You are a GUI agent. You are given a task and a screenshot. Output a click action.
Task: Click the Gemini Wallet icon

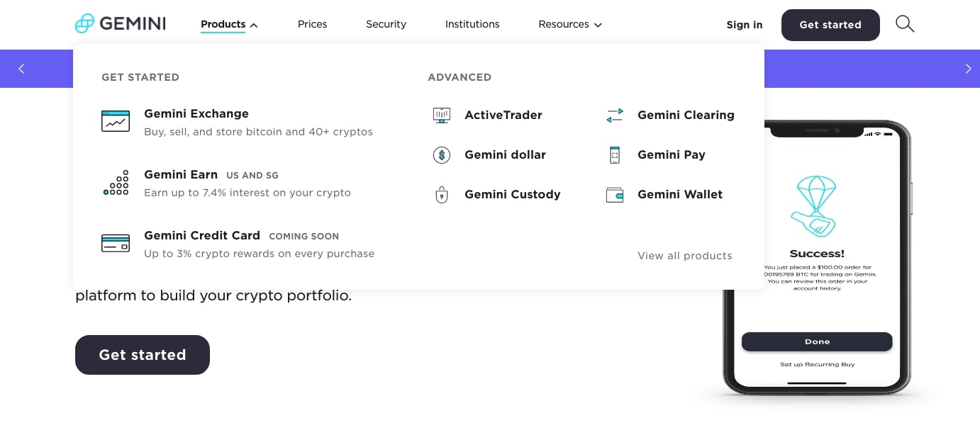(x=615, y=195)
